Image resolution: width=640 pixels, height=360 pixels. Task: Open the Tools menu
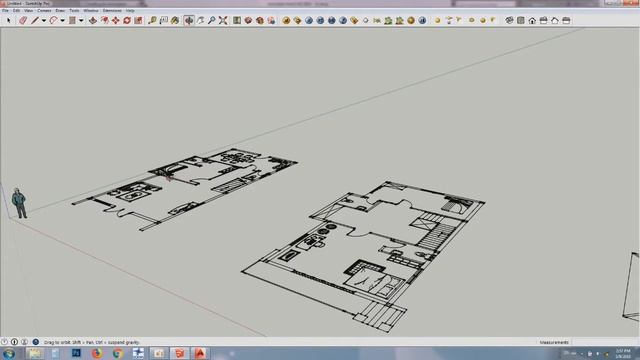pyautogui.click(x=74, y=11)
